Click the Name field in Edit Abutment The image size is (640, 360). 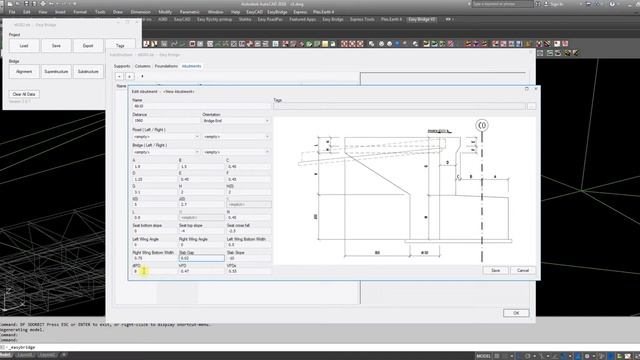point(201,106)
